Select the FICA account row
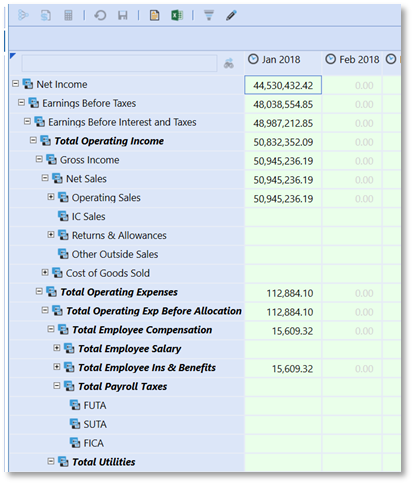413x484 pixels. pyautogui.click(x=127, y=443)
